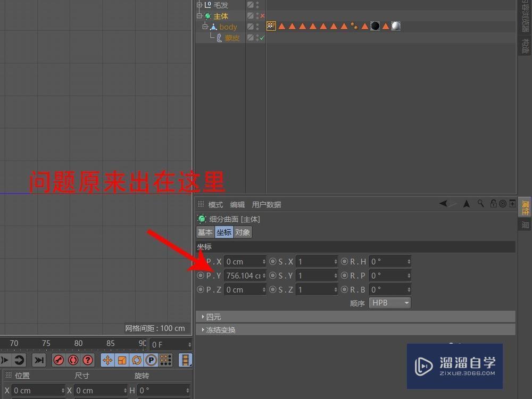Click the point-level animation dots icon
Screen dimensions: 532x399
165,360
